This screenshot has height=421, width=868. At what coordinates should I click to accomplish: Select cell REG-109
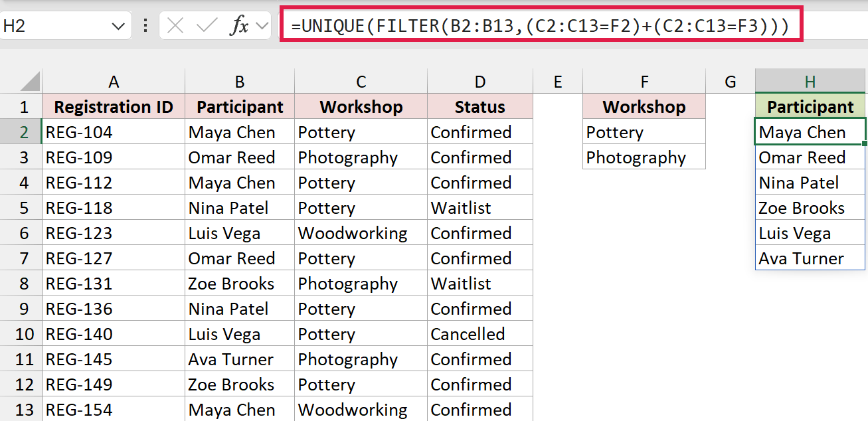click(x=114, y=157)
